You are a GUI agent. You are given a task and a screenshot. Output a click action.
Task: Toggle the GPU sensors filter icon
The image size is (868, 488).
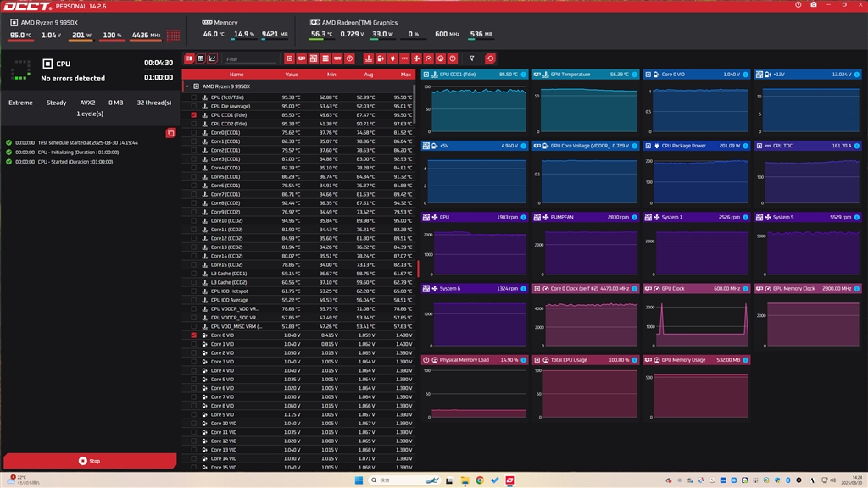[302, 58]
